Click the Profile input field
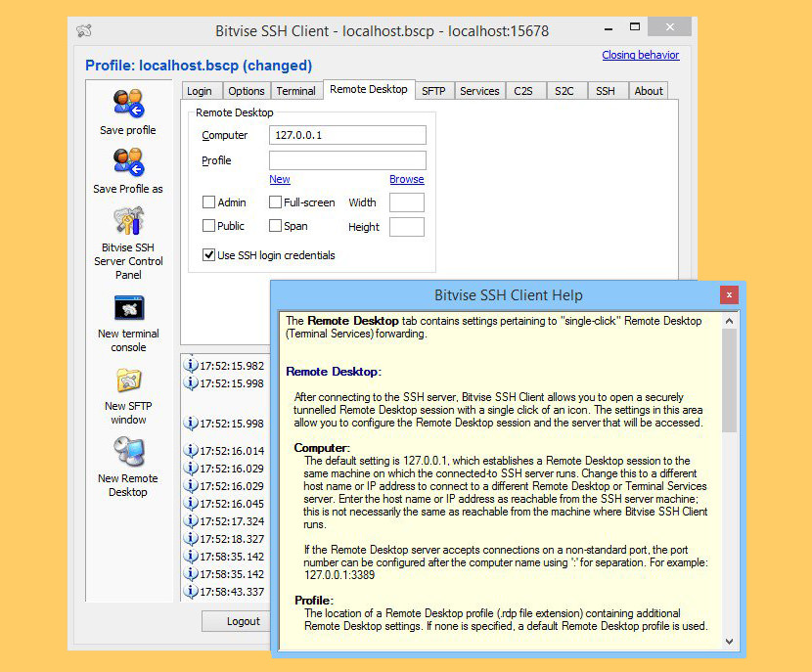The width and height of the screenshot is (812, 672). point(347,160)
